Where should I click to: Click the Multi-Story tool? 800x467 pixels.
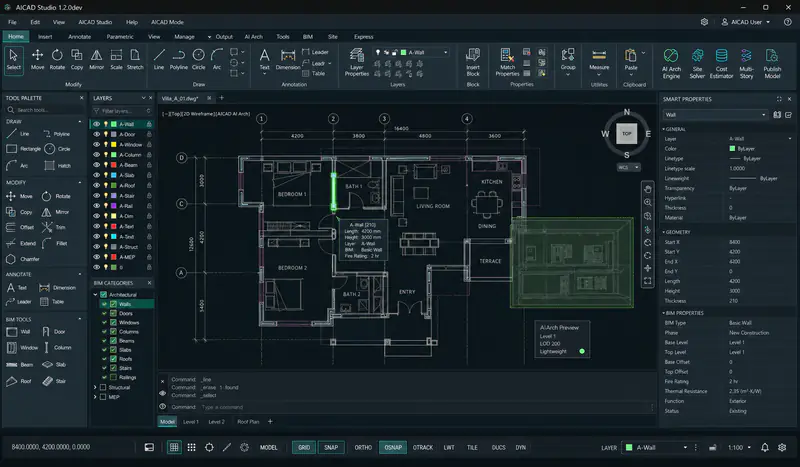pyautogui.click(x=746, y=64)
